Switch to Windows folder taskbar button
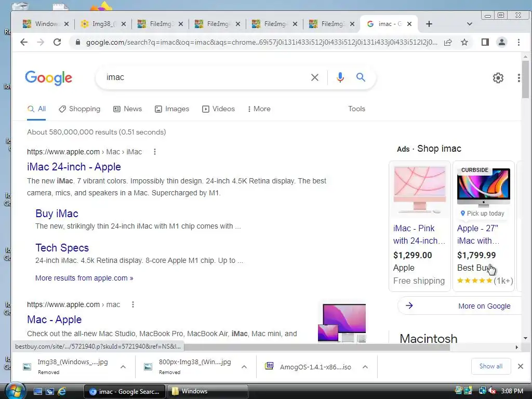The height and width of the screenshot is (399, 532). click(x=207, y=391)
